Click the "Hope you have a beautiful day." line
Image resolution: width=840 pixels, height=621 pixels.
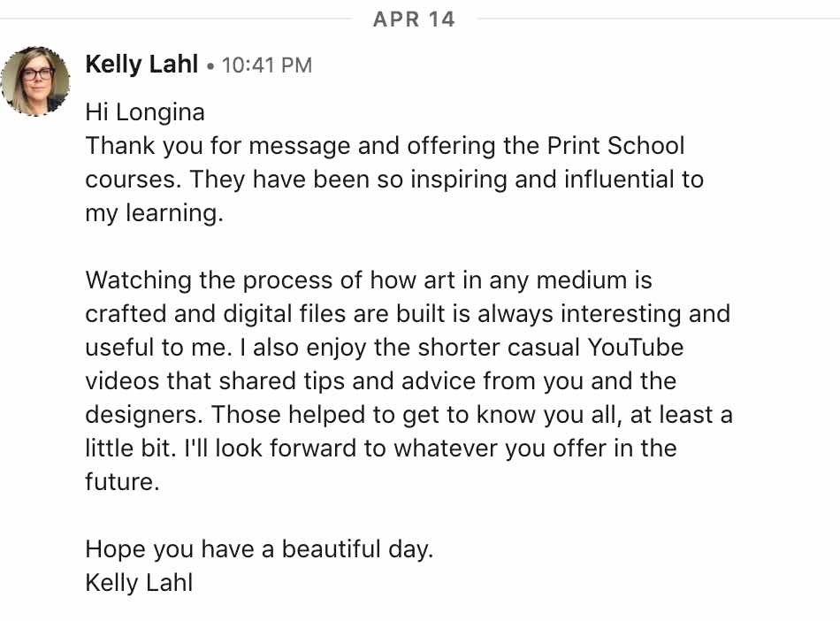(259, 549)
